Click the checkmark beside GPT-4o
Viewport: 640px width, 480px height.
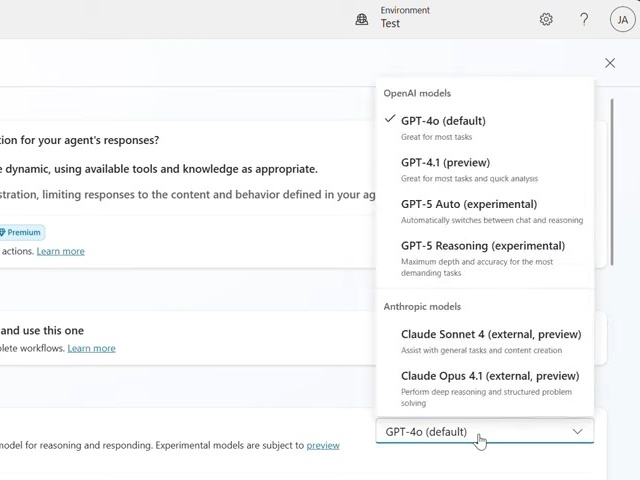click(x=389, y=120)
